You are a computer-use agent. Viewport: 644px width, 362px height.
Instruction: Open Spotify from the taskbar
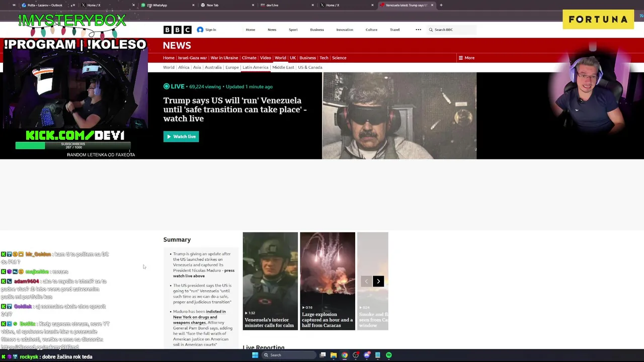(388, 355)
